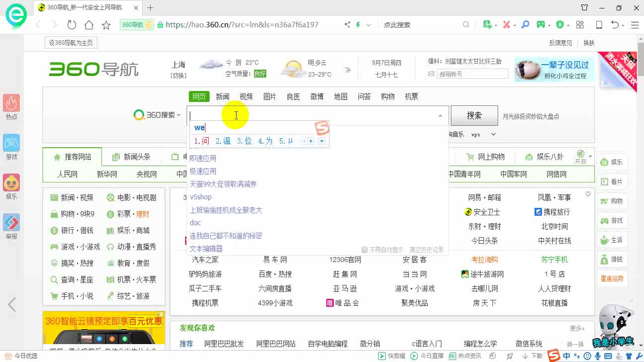
Task: Click the 换肤 skin link
Action: (589, 43)
